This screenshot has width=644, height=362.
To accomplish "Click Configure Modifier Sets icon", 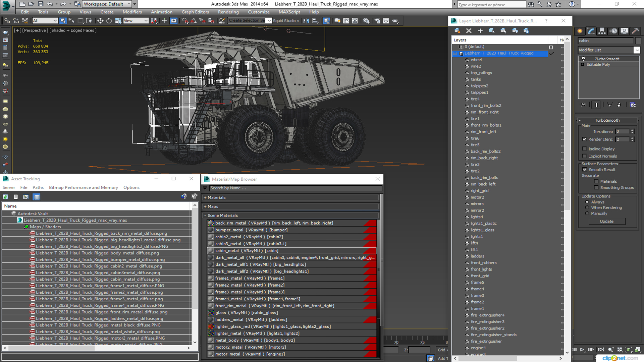I will [633, 105].
